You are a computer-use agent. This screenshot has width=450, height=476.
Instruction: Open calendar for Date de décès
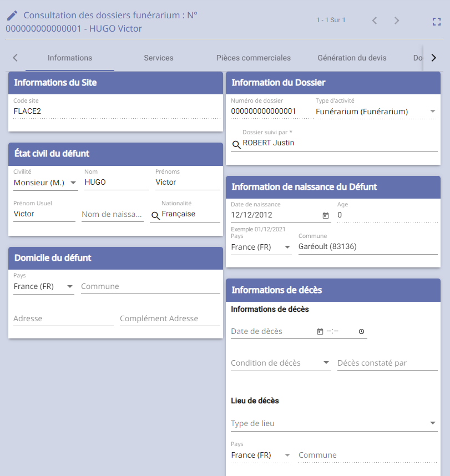point(320,332)
